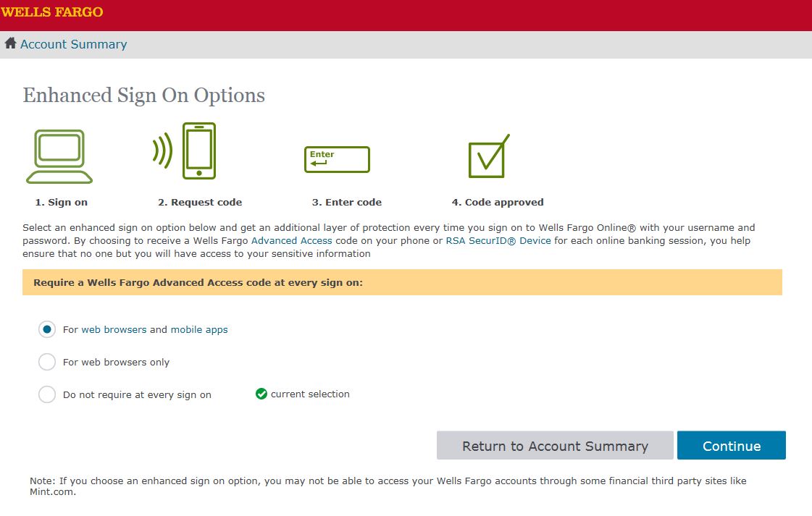Select For web browsers and mobile apps
The height and width of the screenshot is (516, 812).
tap(47, 329)
